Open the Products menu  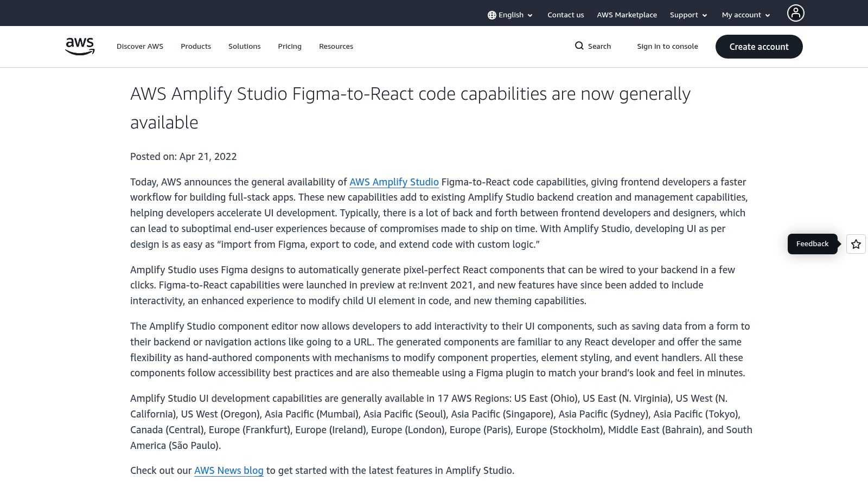195,46
